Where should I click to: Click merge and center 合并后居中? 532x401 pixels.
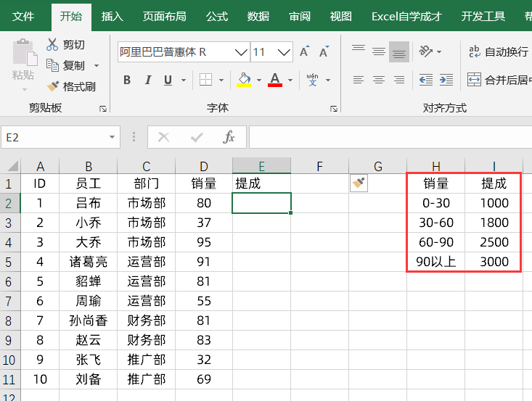coord(499,80)
